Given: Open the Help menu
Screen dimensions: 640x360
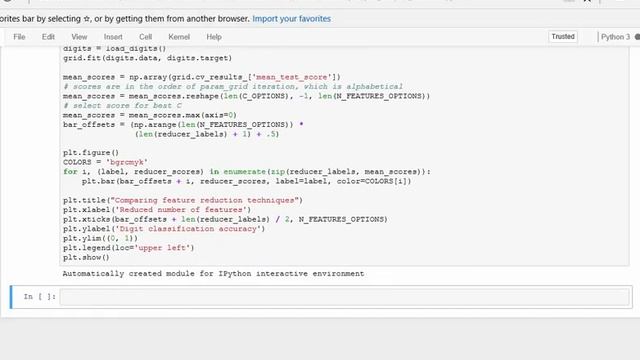Looking at the screenshot, I should (214, 37).
